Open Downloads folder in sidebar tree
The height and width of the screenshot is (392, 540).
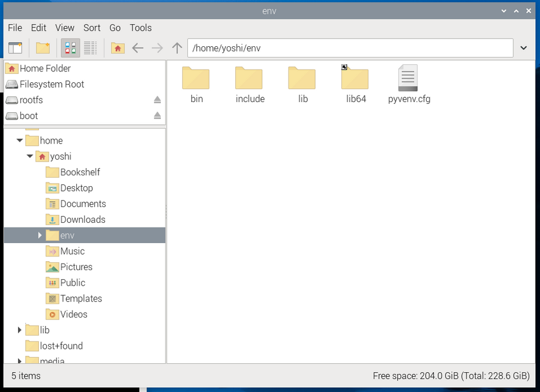[x=82, y=220]
